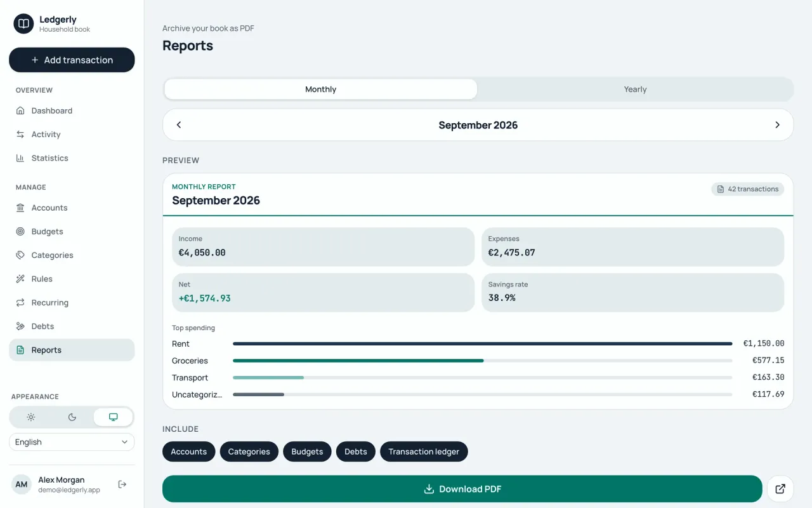Viewport: 812px width, 508px height.
Task: Toggle Budgets section in report
Action: (x=307, y=451)
